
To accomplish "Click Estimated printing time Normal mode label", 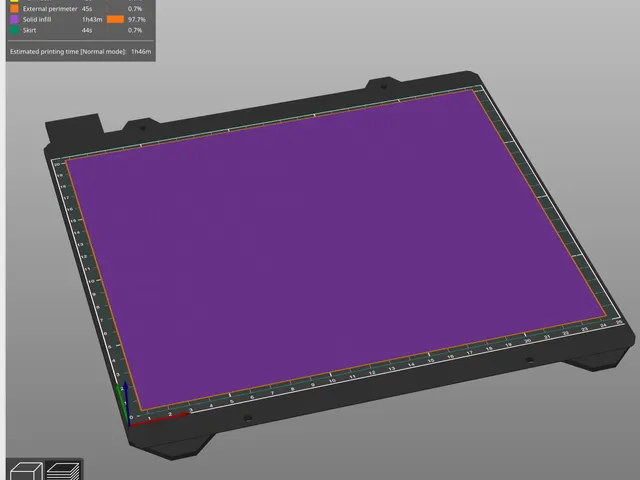I will coord(68,51).
